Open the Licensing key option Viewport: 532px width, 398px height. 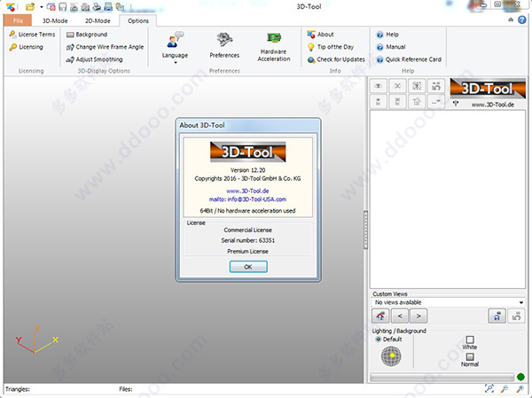(26, 47)
